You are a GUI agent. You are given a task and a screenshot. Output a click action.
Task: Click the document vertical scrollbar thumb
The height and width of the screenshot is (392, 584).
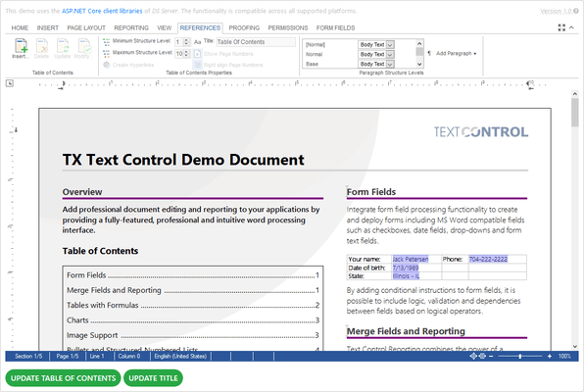click(x=574, y=113)
